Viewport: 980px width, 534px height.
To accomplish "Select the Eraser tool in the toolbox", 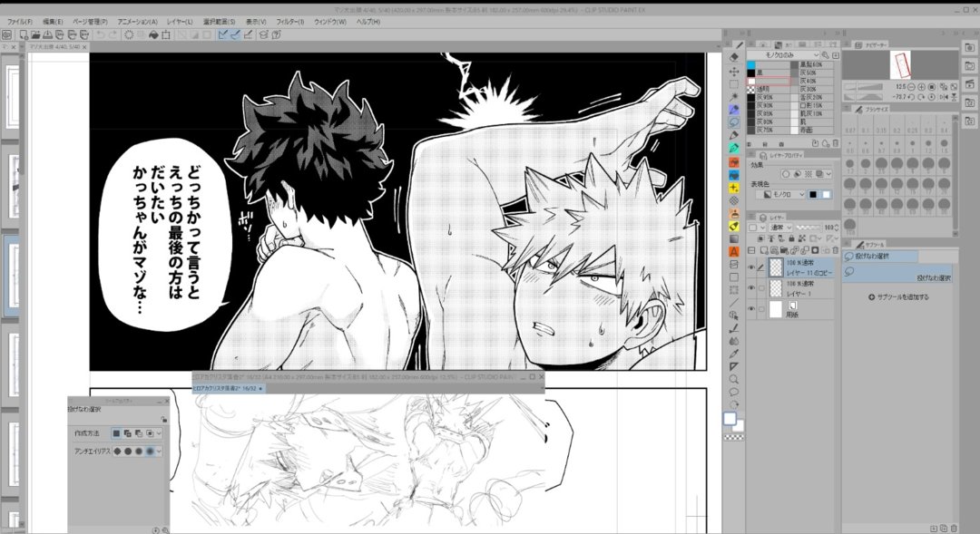I will (x=734, y=57).
